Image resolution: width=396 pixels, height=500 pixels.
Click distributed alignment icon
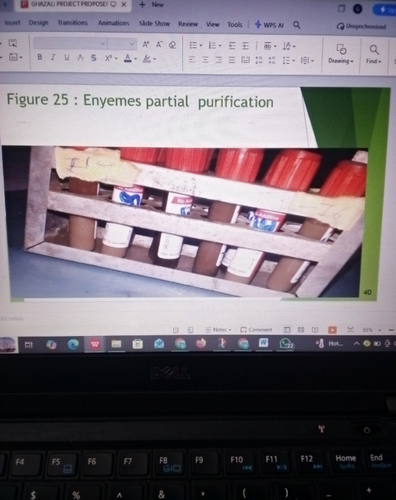point(246,60)
